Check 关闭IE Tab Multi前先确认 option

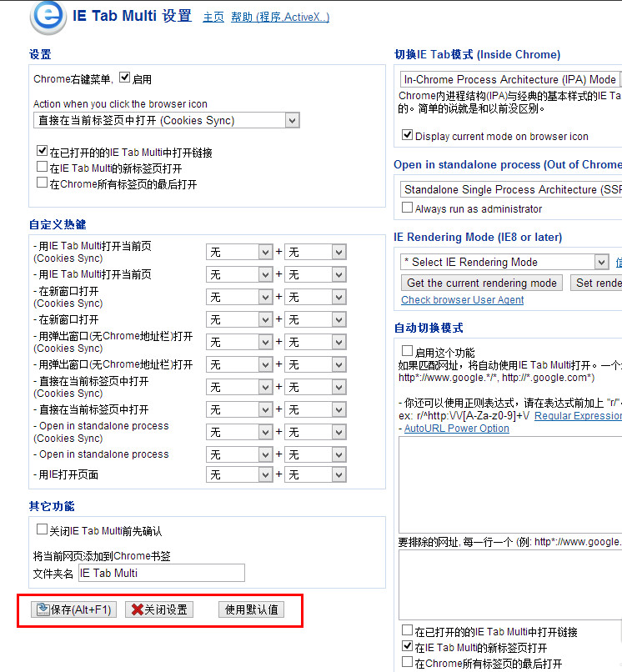pyautogui.click(x=43, y=529)
